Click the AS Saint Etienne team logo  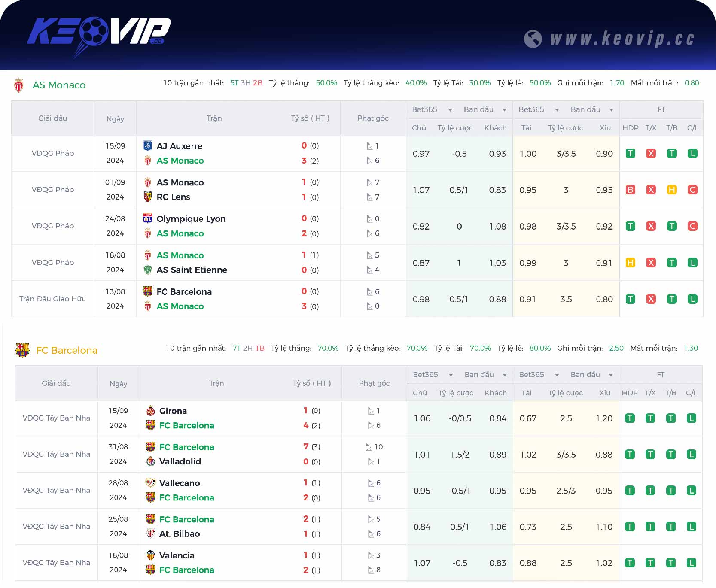pyautogui.click(x=148, y=270)
